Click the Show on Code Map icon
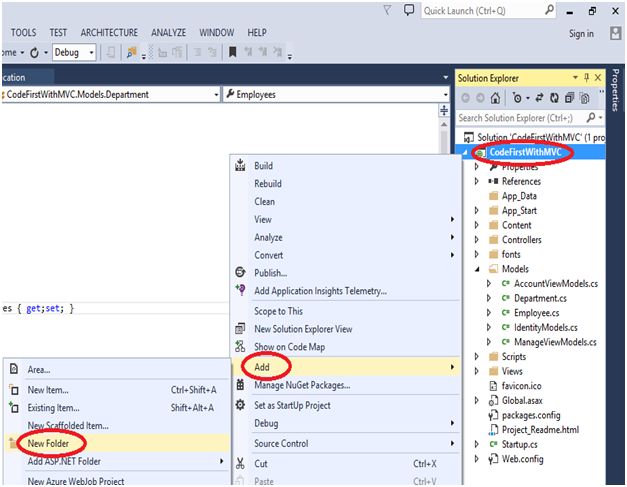The height and width of the screenshot is (487, 627). [240, 346]
